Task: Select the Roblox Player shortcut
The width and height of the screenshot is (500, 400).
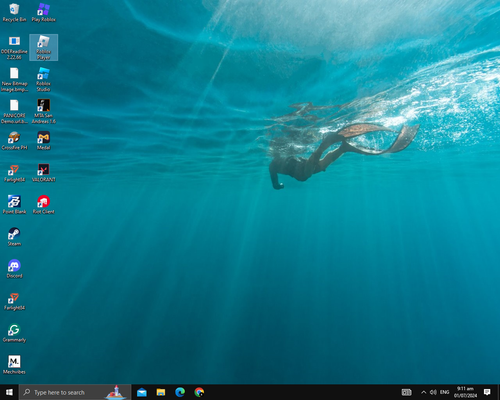Action: [43, 47]
